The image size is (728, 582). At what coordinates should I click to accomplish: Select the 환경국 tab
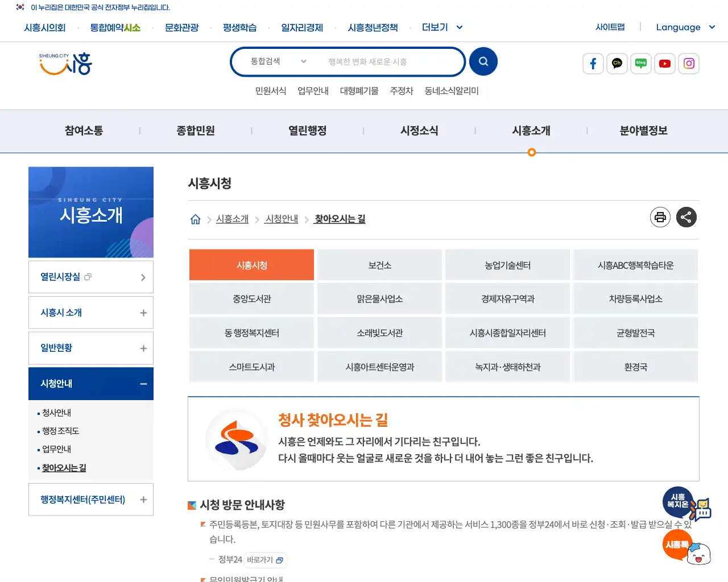pyautogui.click(x=635, y=367)
